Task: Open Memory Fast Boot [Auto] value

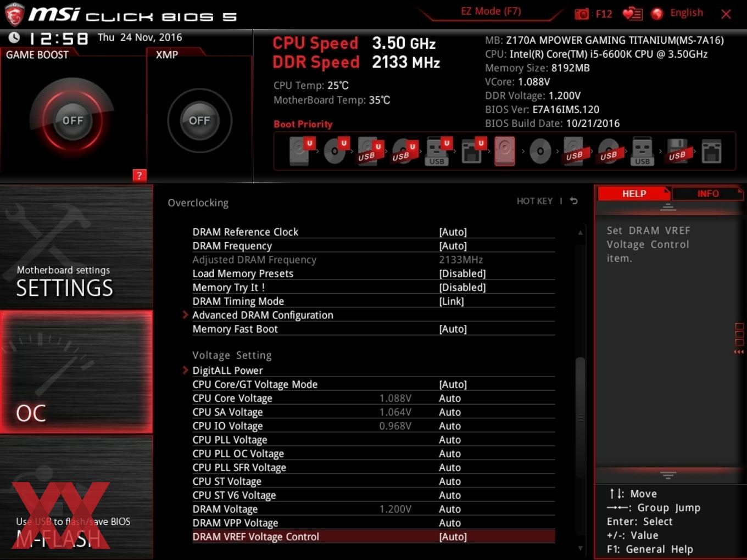Action: [x=453, y=329]
